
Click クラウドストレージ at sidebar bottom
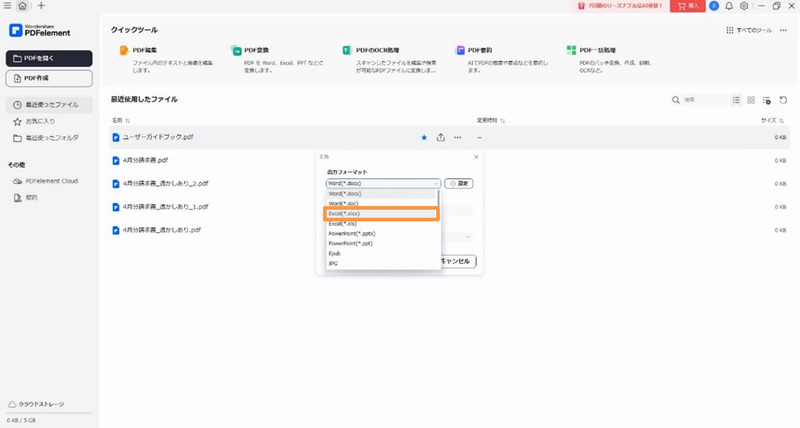[x=36, y=404]
